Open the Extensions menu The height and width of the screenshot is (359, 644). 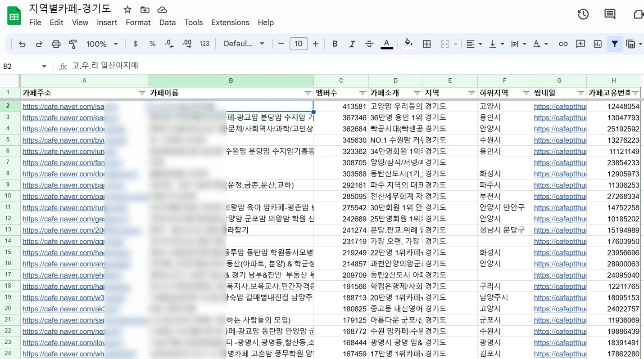pos(230,22)
